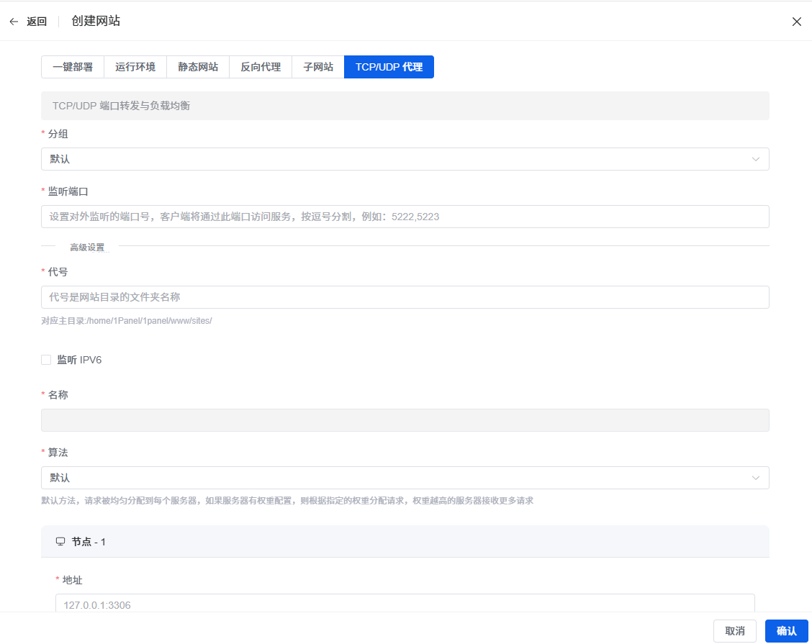Viewport: 812px width, 644px height.
Task: Click the disabled 名称 name field
Action: [x=405, y=420]
